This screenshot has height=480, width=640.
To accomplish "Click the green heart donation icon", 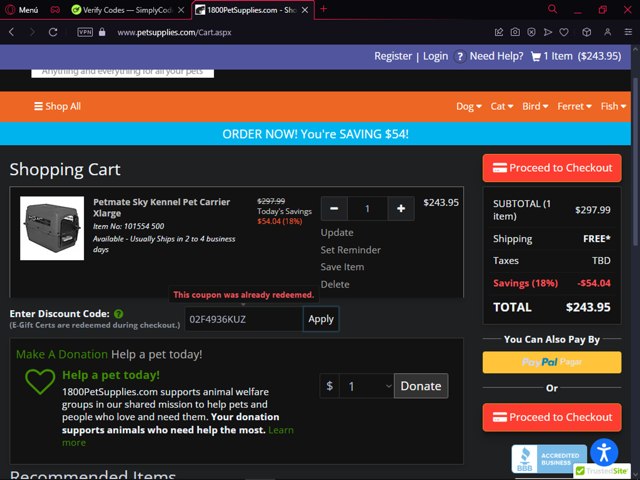I will click(40, 382).
